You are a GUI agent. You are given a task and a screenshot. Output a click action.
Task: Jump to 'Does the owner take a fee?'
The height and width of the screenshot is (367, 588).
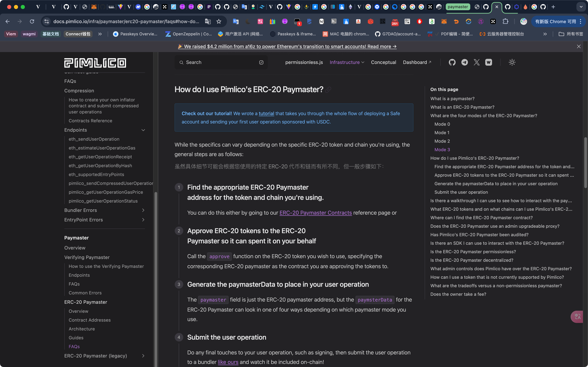tap(458, 294)
